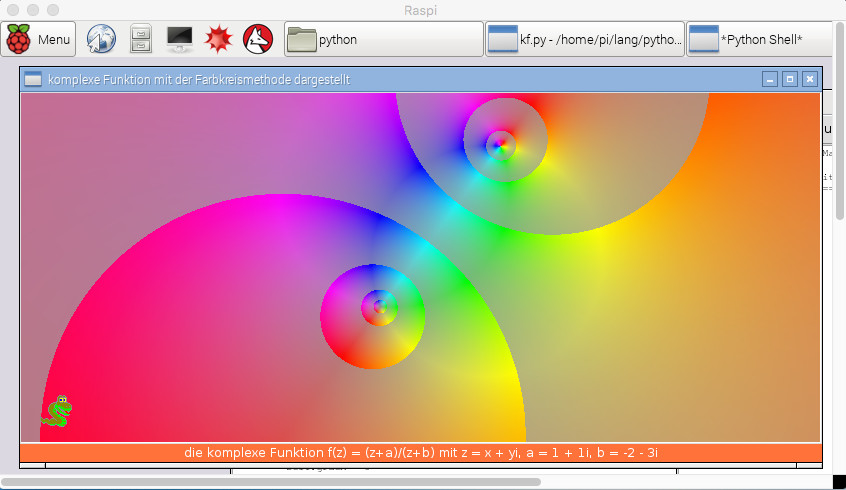The width and height of the screenshot is (846, 490).
Task: Click the horizontal scrollbar at the bottom
Action: click(x=270, y=482)
